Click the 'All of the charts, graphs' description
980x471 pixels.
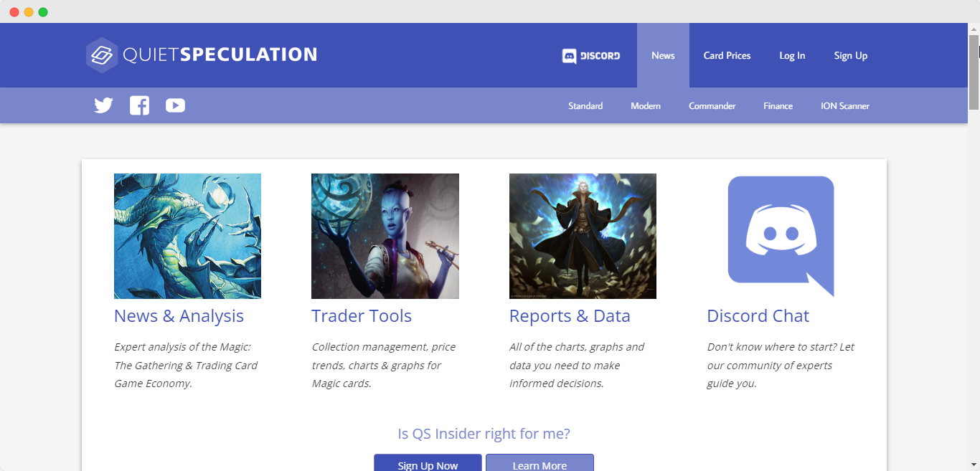[577, 365]
